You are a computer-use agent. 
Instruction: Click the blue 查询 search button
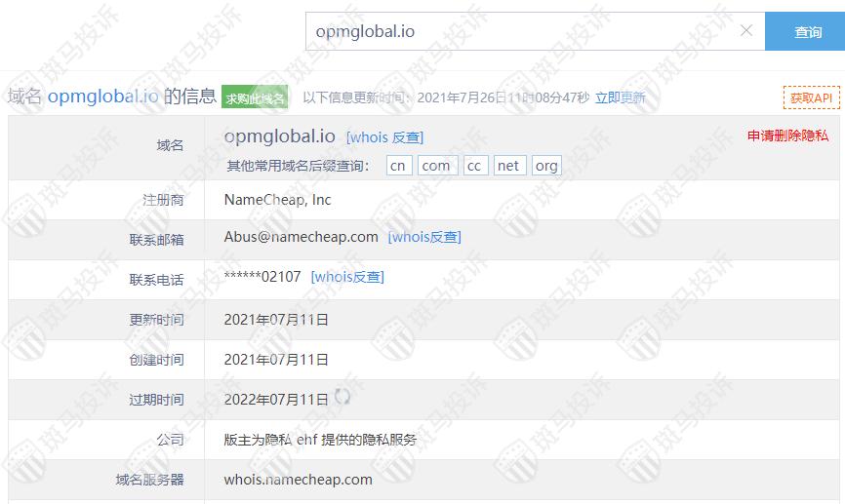point(805,31)
